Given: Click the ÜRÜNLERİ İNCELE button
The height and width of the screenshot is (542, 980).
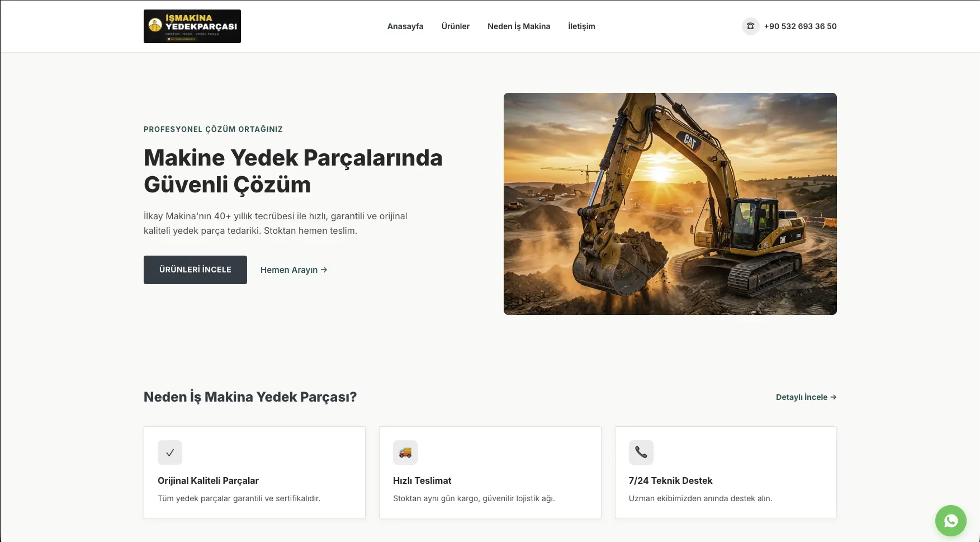Looking at the screenshot, I should 195,270.
